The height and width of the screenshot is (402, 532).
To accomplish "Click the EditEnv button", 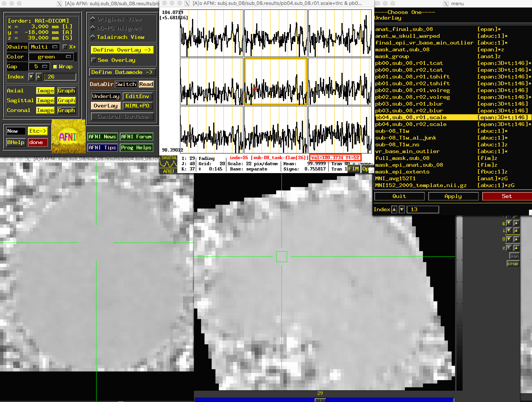I will (137, 96).
